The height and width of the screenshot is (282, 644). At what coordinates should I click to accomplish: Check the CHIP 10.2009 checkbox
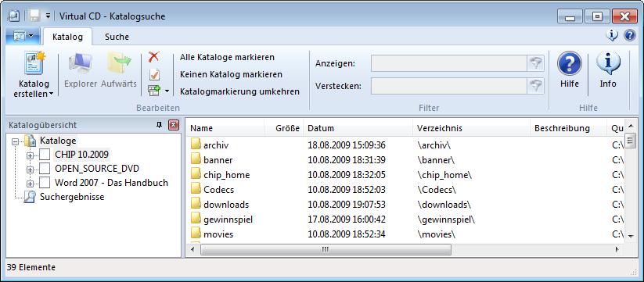(x=45, y=155)
